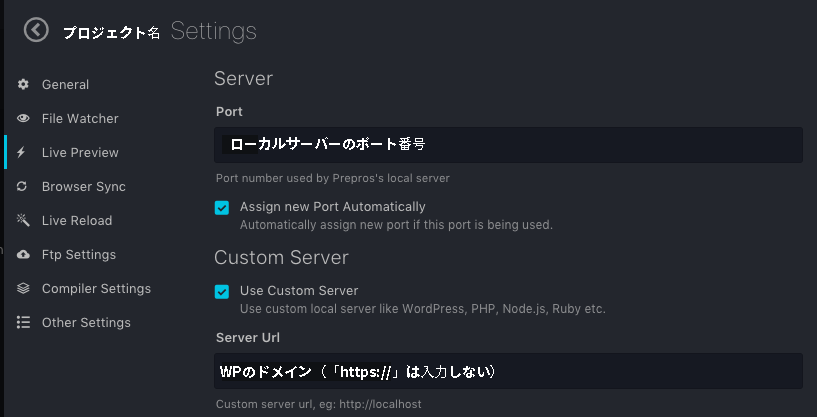
Task: Click the Compiler Settings layers icon
Action: [23, 288]
